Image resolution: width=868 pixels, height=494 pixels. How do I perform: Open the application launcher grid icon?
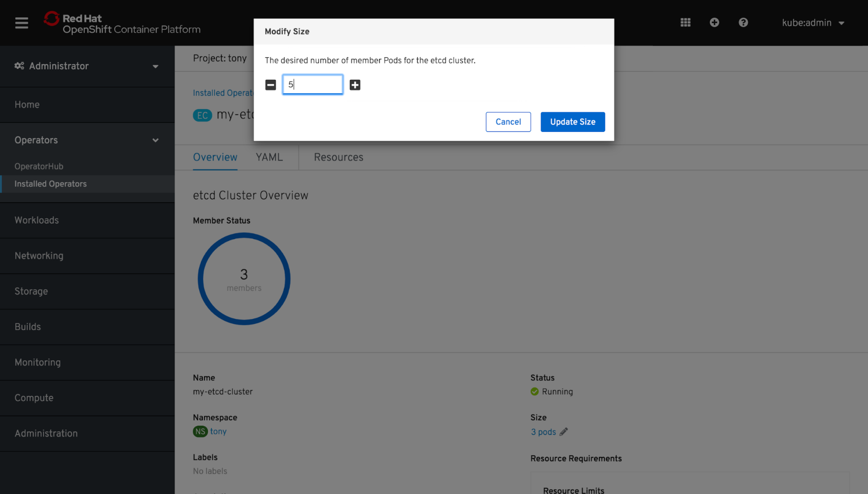point(685,22)
